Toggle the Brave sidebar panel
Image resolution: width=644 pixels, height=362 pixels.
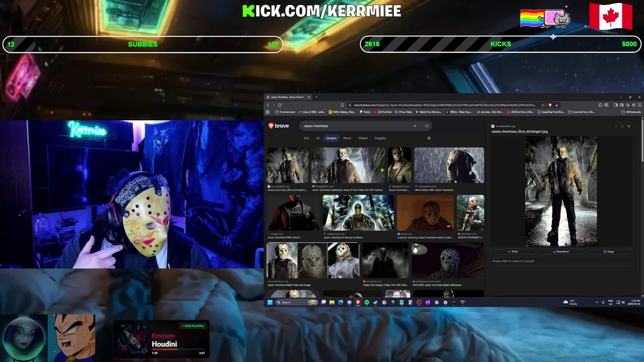(x=615, y=105)
